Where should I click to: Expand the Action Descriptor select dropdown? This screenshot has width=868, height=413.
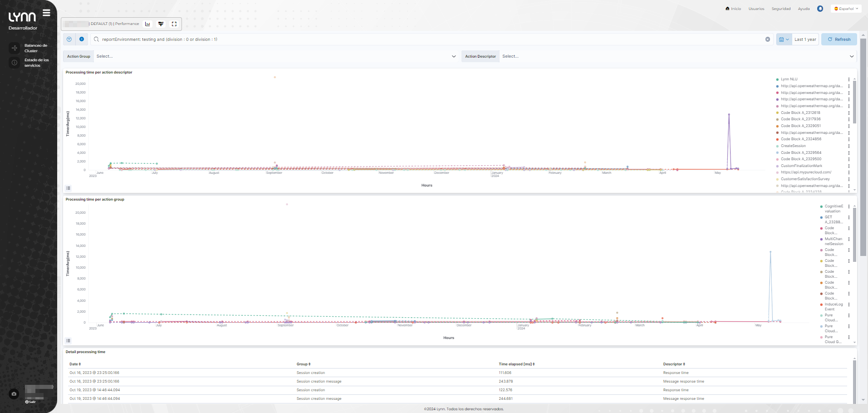tap(852, 56)
